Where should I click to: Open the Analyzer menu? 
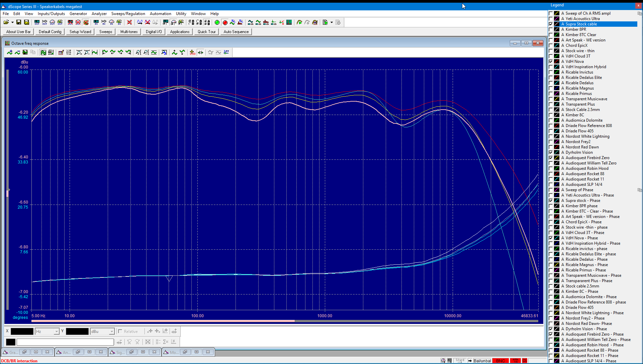99,14
